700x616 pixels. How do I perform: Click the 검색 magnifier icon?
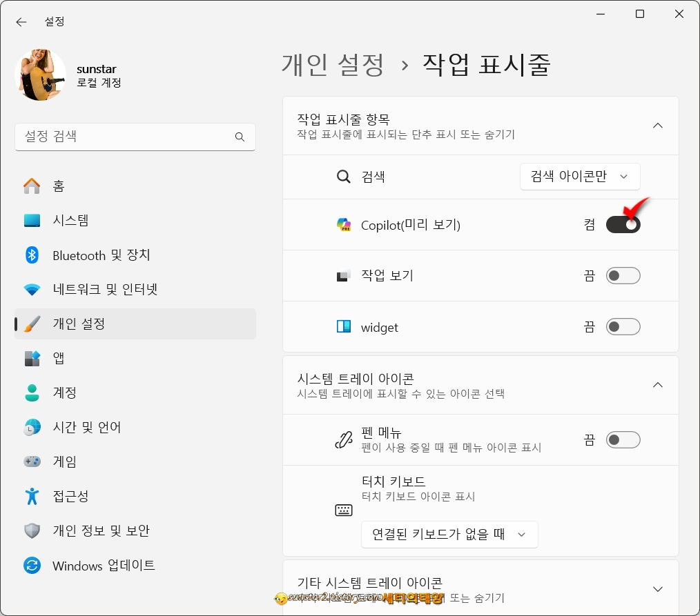point(343,176)
